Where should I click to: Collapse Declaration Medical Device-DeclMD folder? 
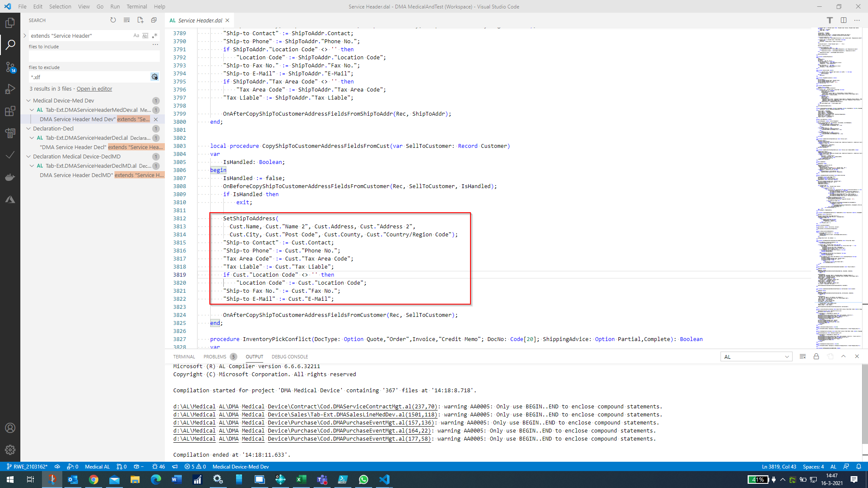(28, 156)
